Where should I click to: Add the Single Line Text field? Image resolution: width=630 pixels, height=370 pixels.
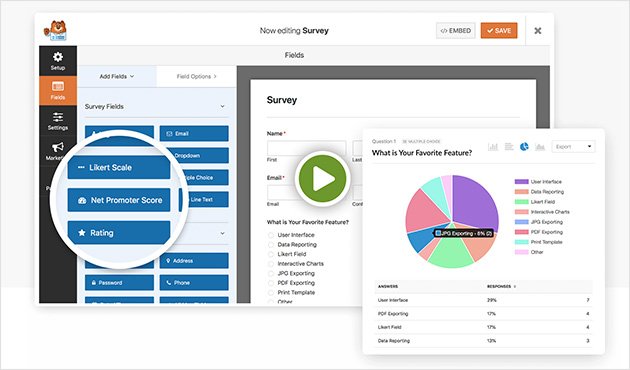[x=206, y=200]
